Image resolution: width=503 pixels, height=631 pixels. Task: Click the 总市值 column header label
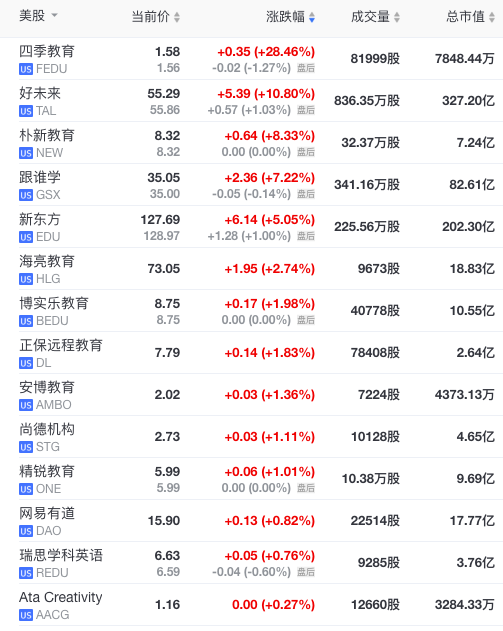[465, 16]
